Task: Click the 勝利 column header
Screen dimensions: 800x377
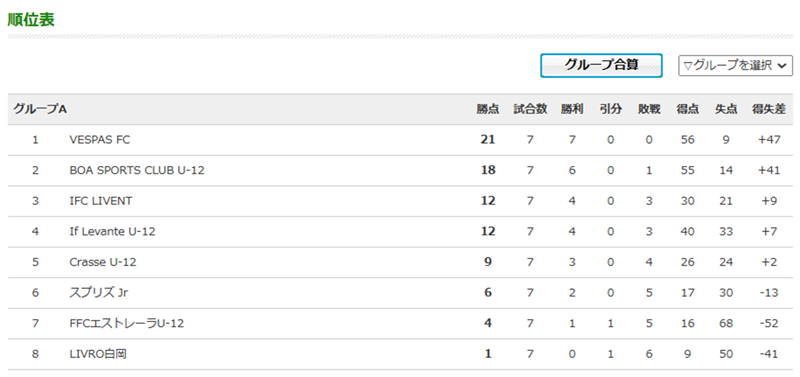Action: (572, 109)
